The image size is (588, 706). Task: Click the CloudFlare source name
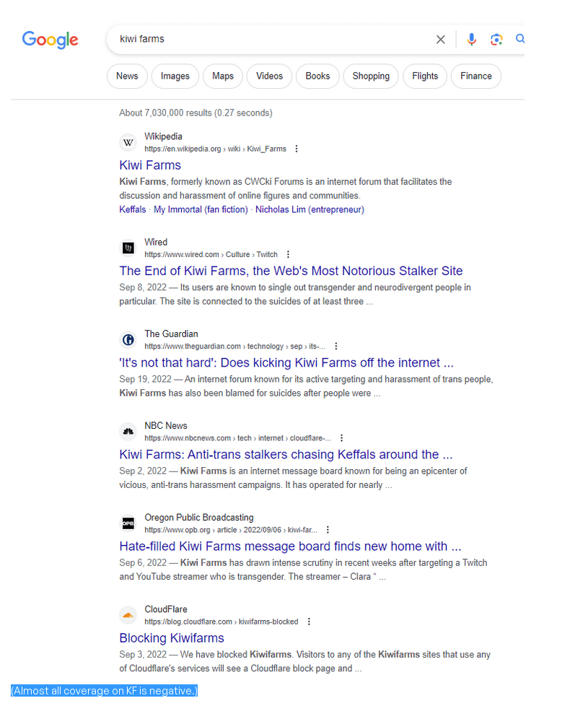point(165,609)
